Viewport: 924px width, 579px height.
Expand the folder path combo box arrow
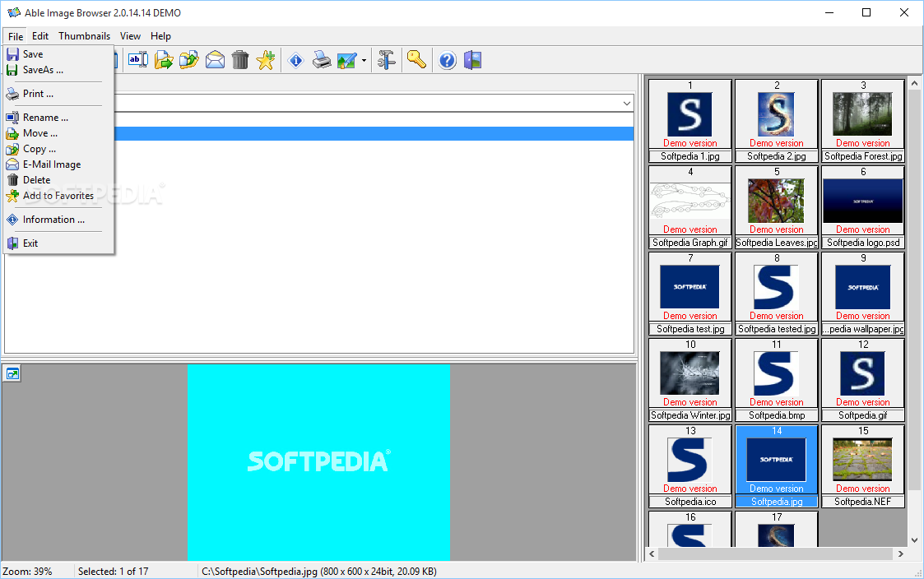(x=626, y=104)
